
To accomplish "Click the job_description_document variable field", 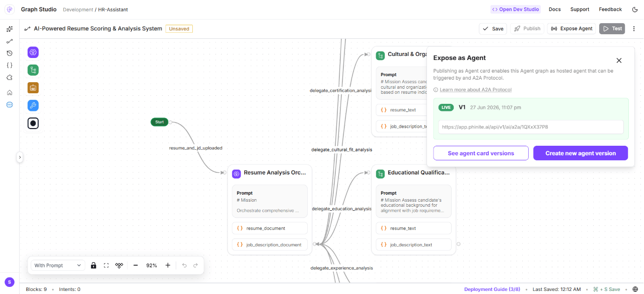I will tap(269, 245).
